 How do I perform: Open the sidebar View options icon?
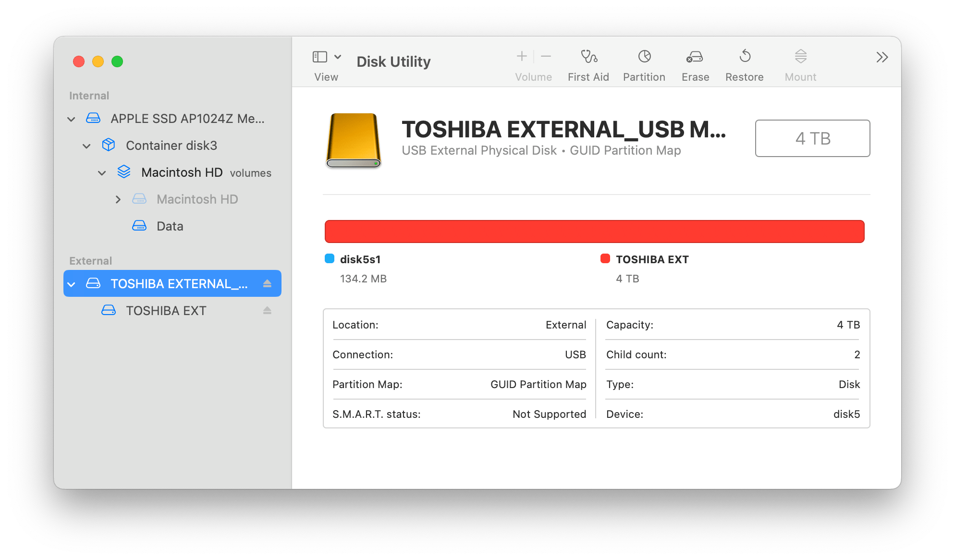(x=320, y=57)
